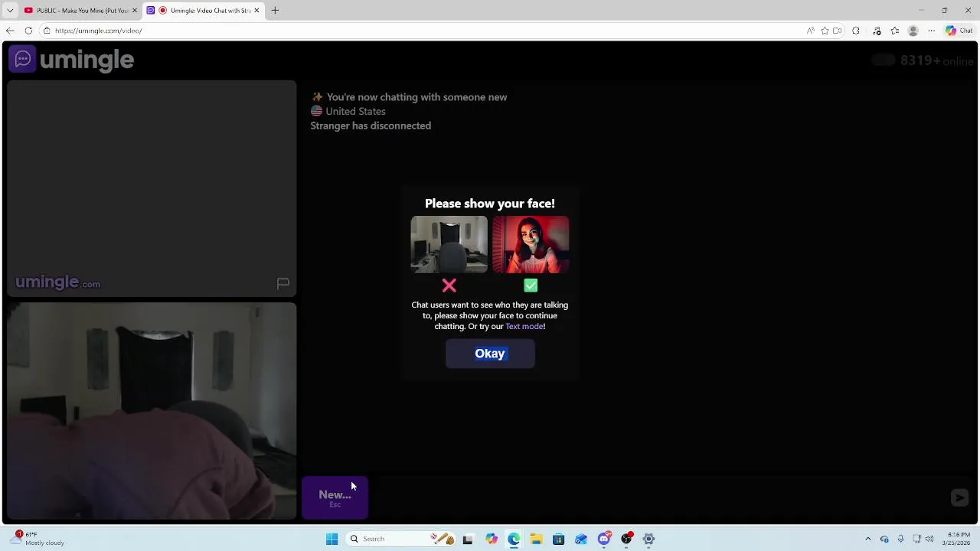Click the bad example room thumbnail
This screenshot has height=551, width=980.
(x=449, y=244)
